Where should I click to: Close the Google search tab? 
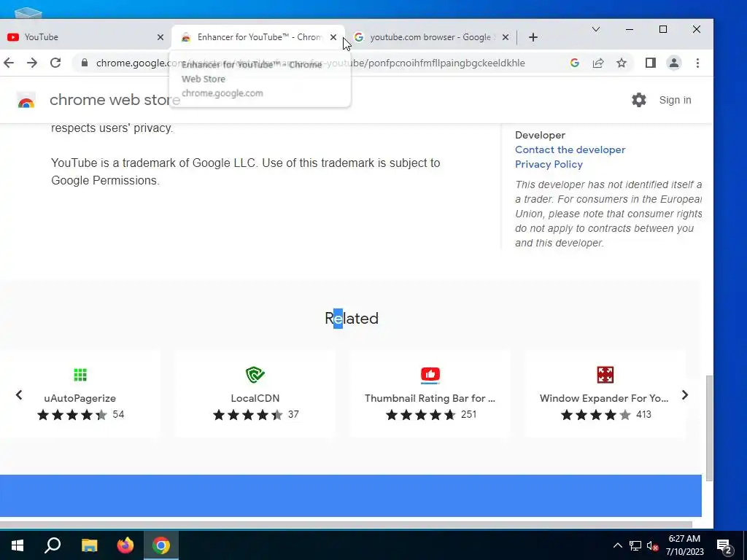point(506,37)
